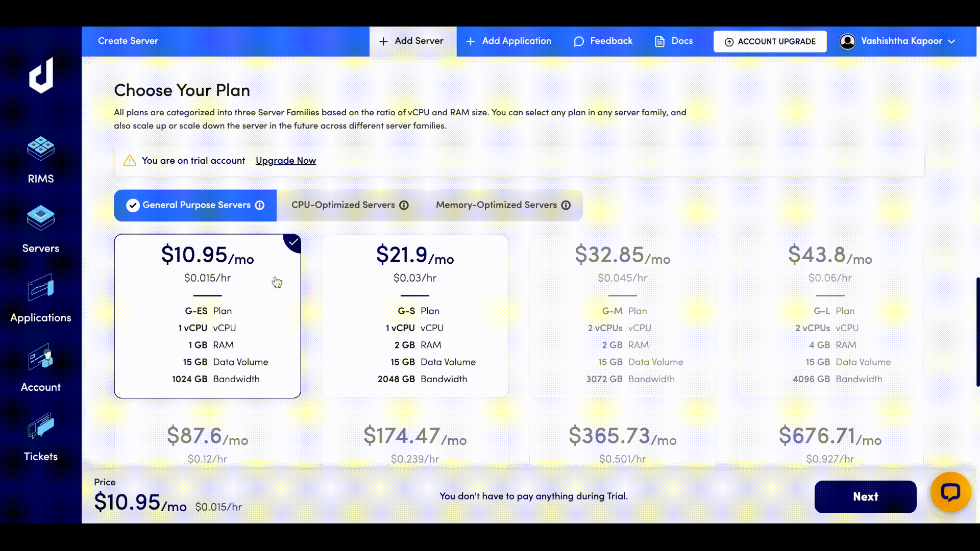Click the trial payment notice text
The height and width of the screenshot is (551, 980).
[533, 496]
